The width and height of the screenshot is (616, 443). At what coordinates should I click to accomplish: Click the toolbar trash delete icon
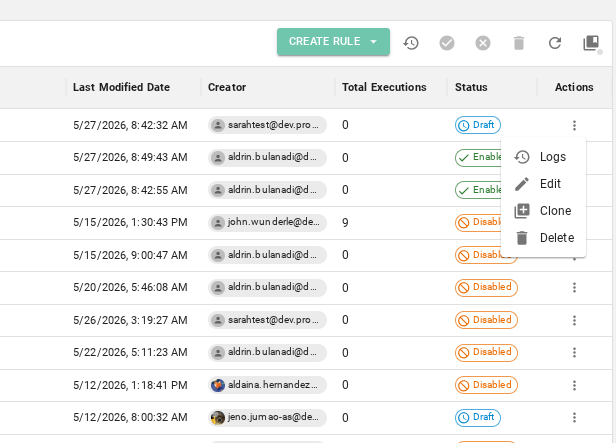coord(519,43)
